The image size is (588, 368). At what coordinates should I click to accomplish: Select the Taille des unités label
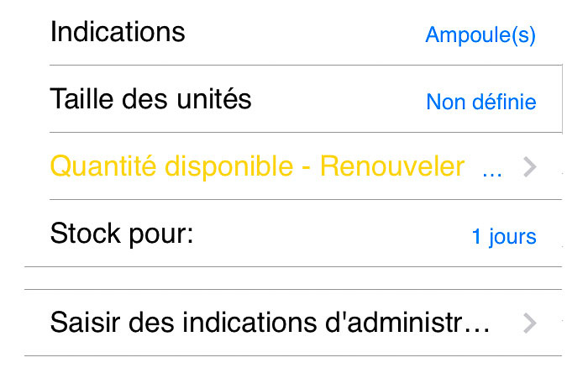(x=151, y=100)
